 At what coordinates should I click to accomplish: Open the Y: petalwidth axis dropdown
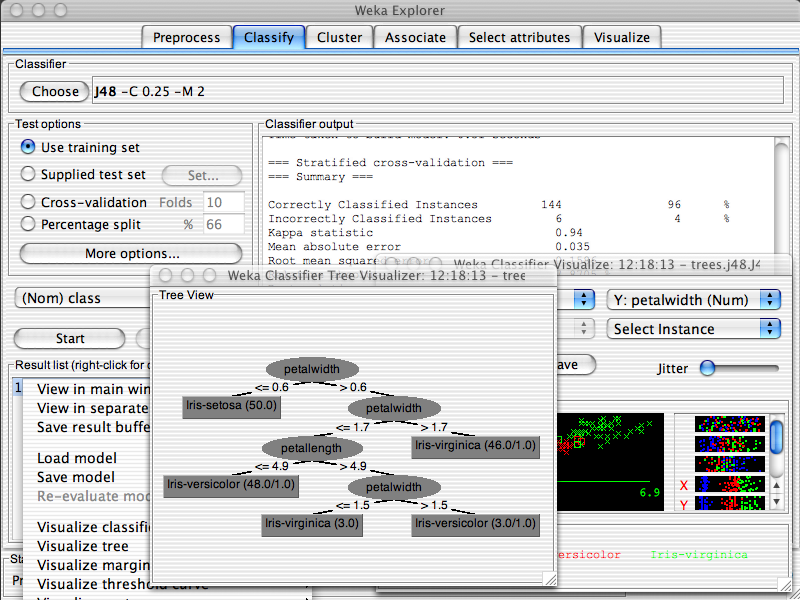tap(693, 299)
